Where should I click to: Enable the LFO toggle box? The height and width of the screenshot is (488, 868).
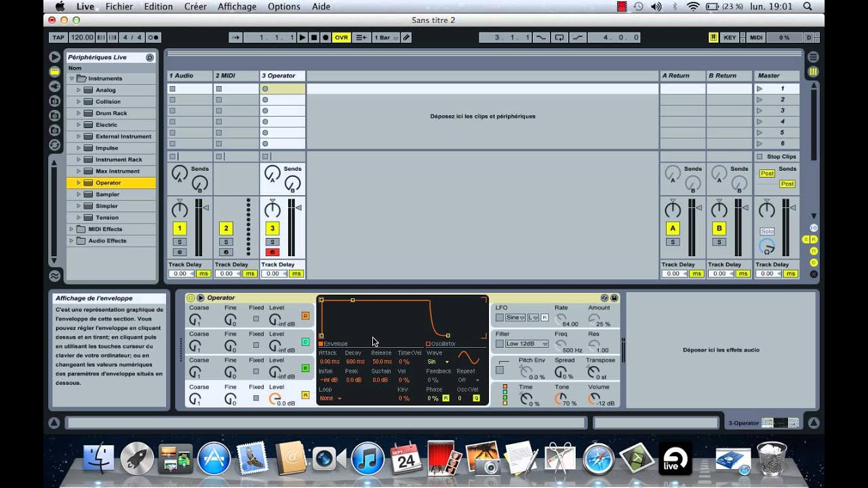pyautogui.click(x=500, y=317)
